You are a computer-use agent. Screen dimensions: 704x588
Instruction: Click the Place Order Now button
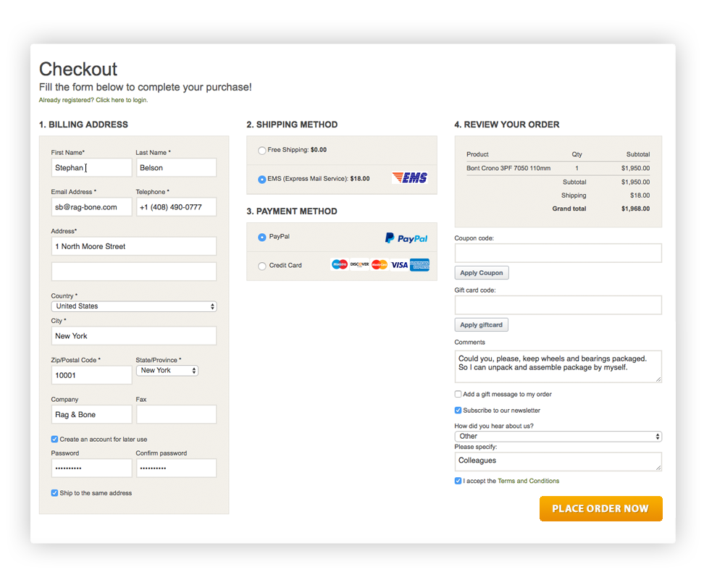[600, 508]
